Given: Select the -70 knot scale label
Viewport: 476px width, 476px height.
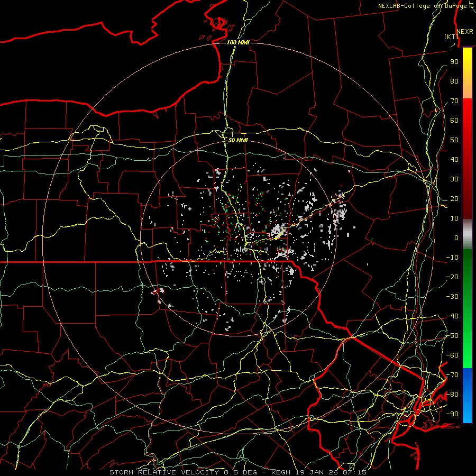Looking at the screenshot, I should [452, 375].
